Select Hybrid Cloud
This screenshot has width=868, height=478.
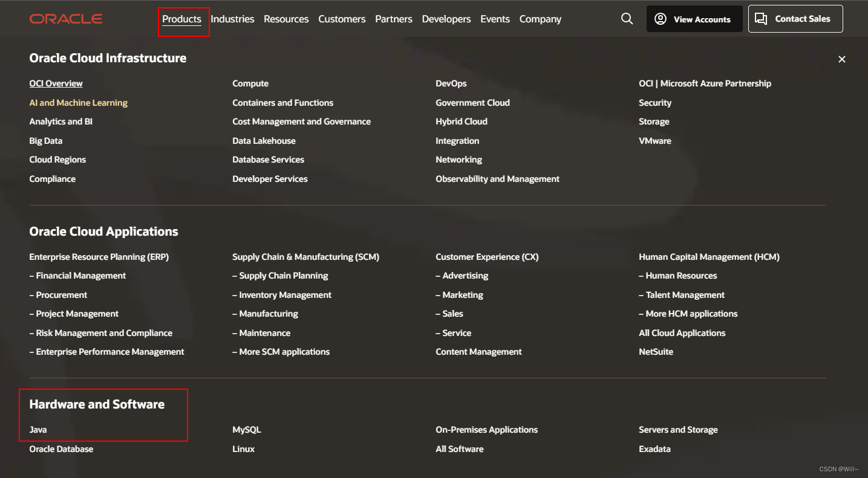coord(462,121)
